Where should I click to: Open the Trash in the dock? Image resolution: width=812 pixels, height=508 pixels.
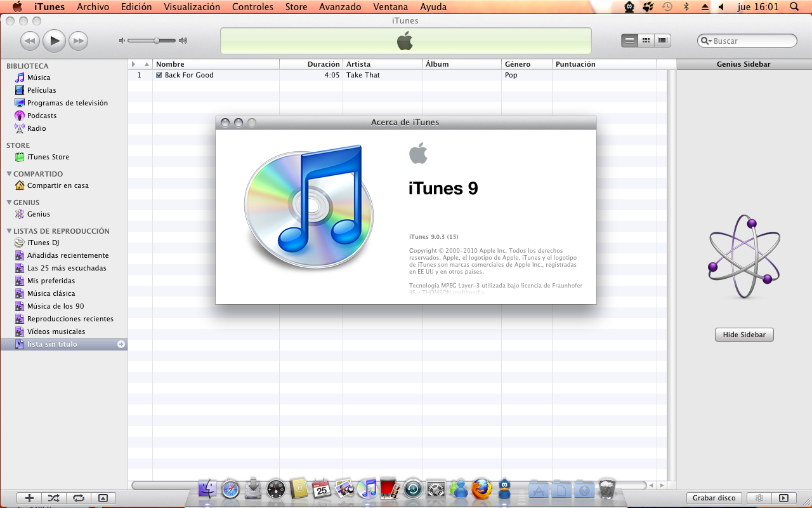coord(607,489)
